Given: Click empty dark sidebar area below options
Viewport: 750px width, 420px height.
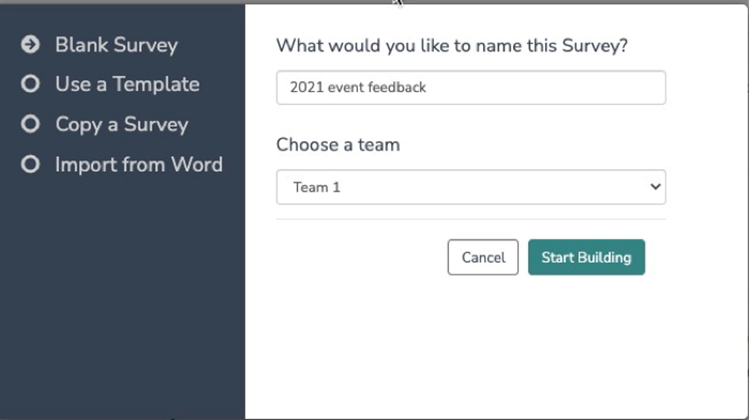Looking at the screenshot, I should 120,300.
